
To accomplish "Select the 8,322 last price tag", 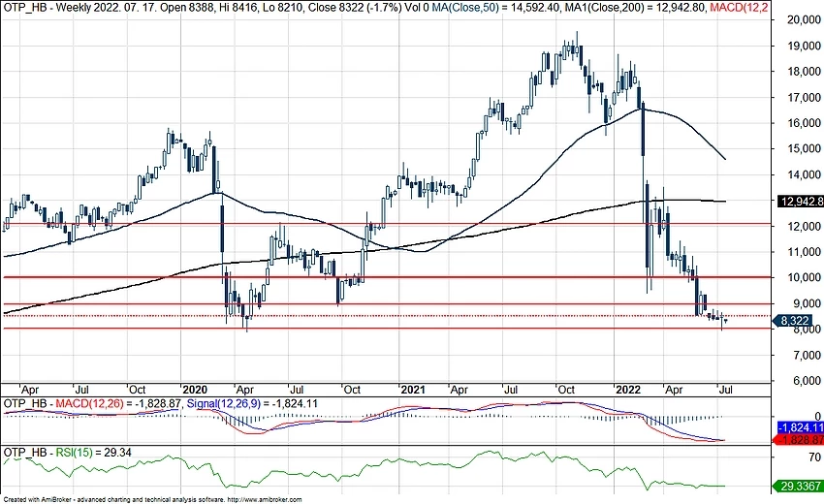I will [794, 321].
